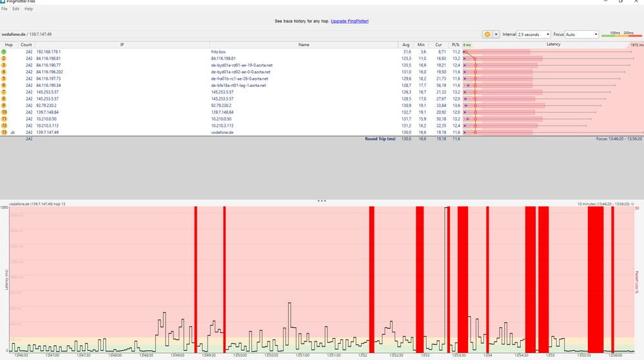Screen dimensions: 644x360
Task: Expand the 10 minutes time range dropdown
Action: pos(632,204)
